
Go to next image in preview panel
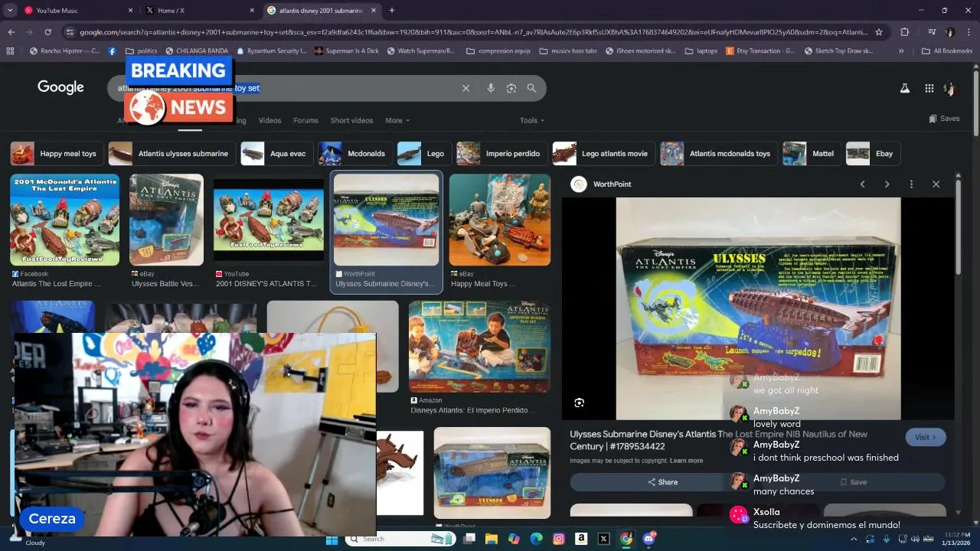(x=887, y=184)
